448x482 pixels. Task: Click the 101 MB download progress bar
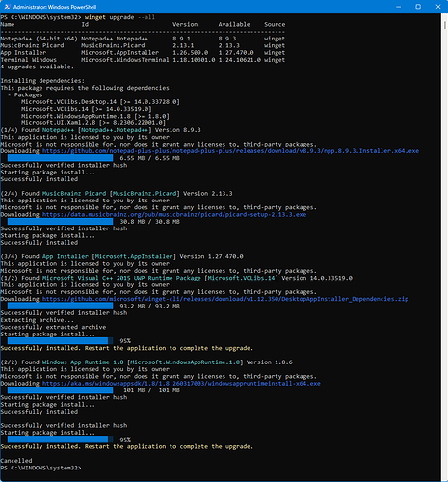[60, 390]
